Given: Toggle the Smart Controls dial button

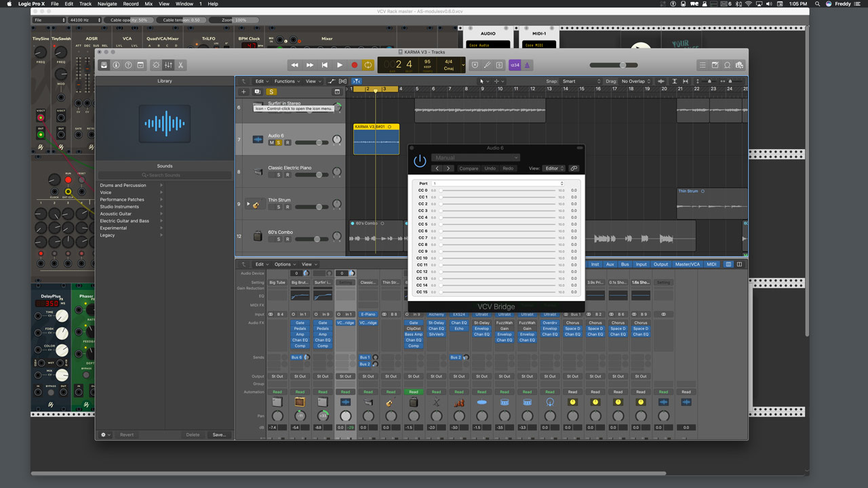Looking at the screenshot, I should [x=157, y=65].
